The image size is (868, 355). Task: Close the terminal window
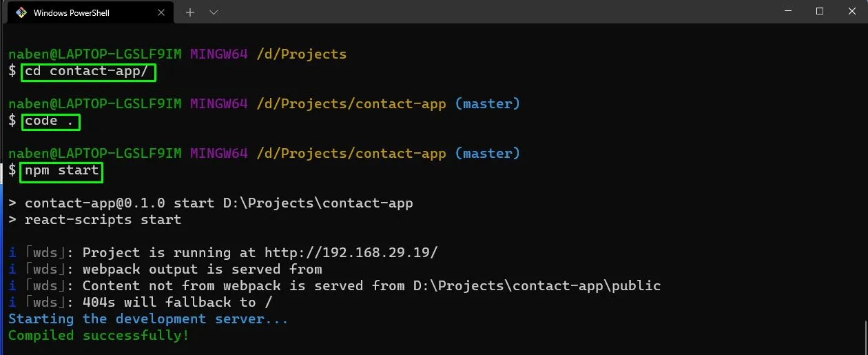click(x=851, y=11)
